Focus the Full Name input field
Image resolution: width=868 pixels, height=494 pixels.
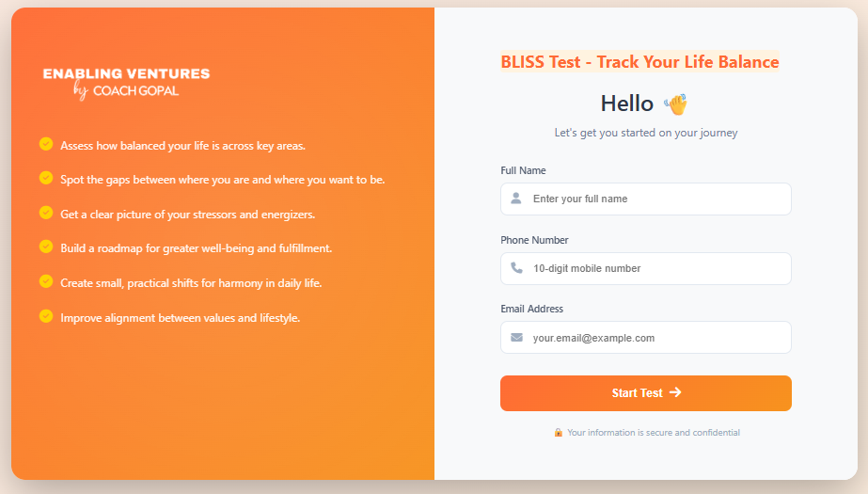(x=645, y=199)
